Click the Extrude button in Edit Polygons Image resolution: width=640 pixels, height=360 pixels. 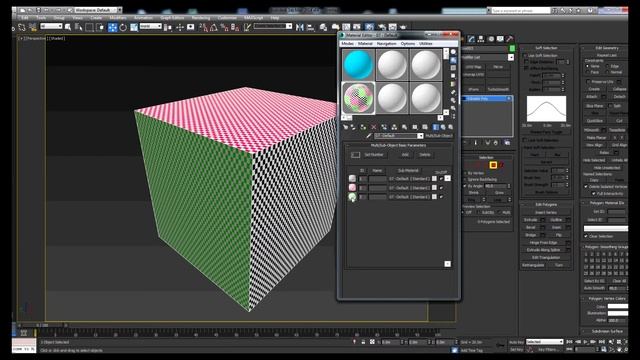pos(531,220)
